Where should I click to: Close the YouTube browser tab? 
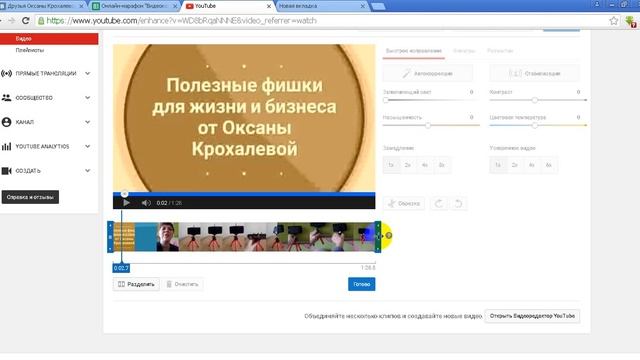click(269, 6)
